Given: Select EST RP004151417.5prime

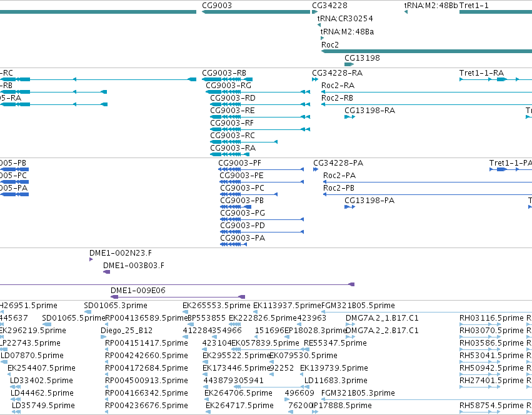Looking at the screenshot, I should click(x=146, y=343).
